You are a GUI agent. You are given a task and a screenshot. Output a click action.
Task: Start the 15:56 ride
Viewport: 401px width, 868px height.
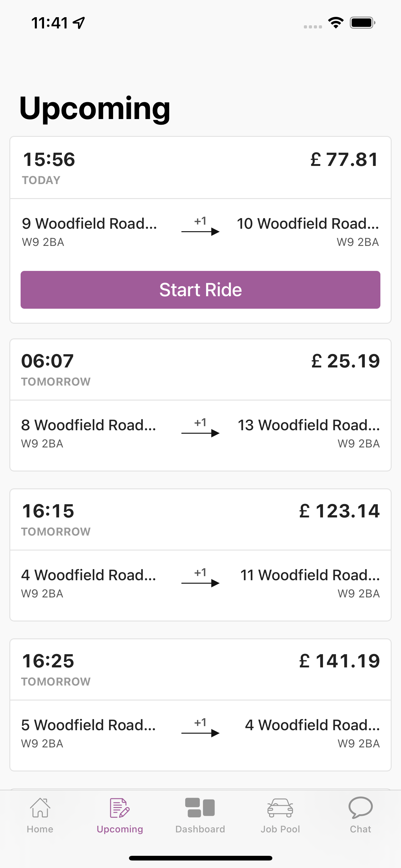(x=200, y=290)
